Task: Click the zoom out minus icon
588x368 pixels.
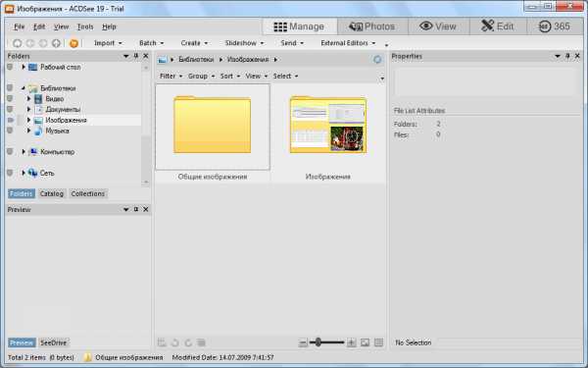Action: pyautogui.click(x=303, y=342)
